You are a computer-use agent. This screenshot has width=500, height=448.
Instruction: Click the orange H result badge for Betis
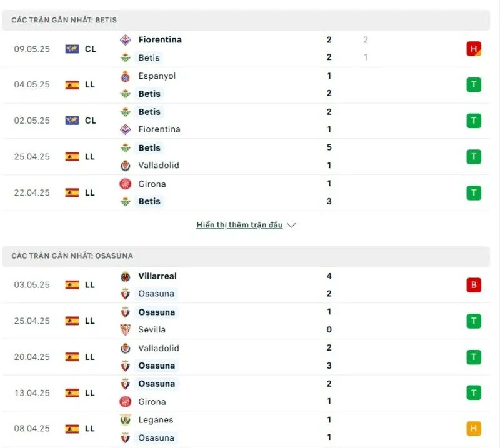474,48
